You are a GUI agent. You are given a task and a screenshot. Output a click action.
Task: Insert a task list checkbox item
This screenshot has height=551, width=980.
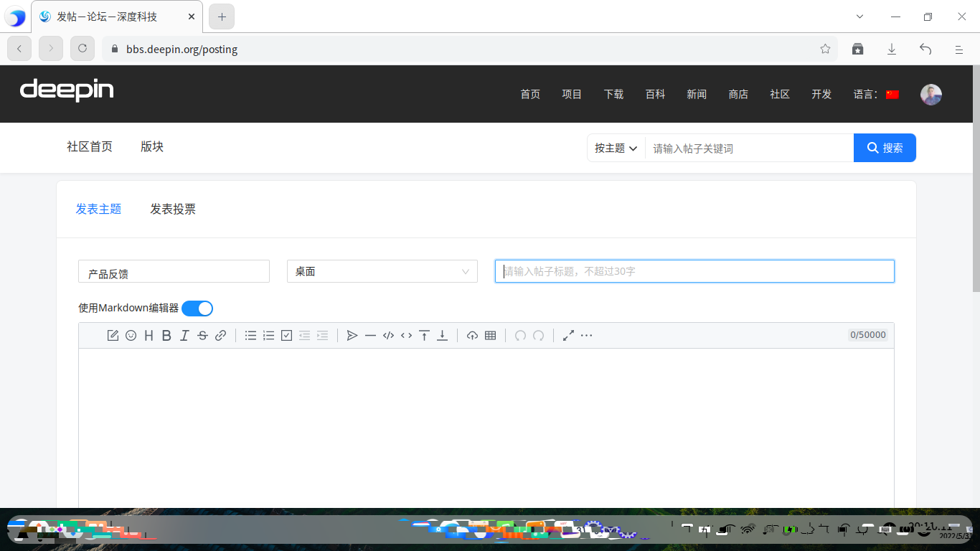pyautogui.click(x=286, y=335)
